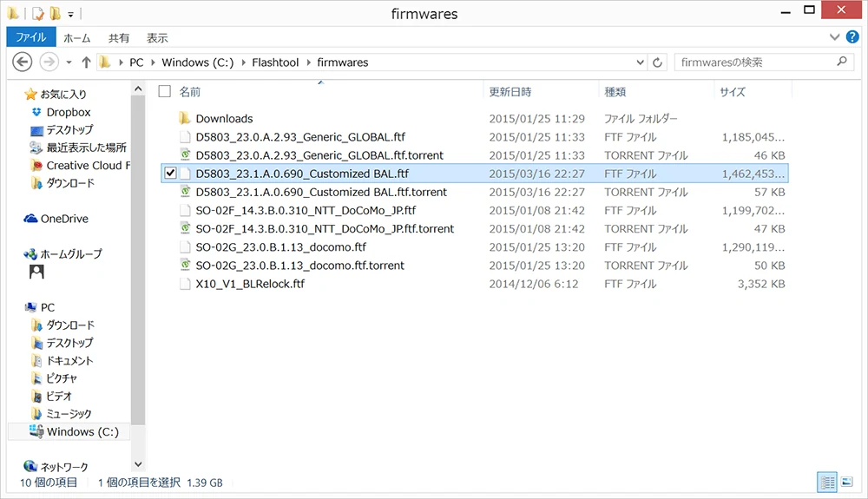
Task: Open recent locations dropdown arrow
Action: coord(69,62)
